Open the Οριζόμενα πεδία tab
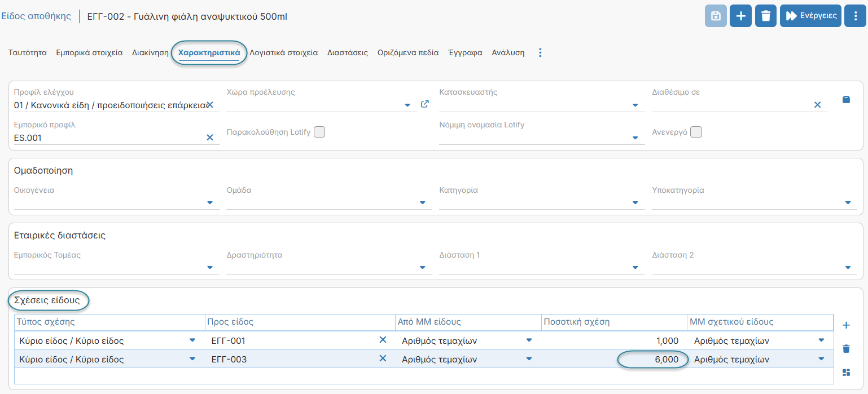The width and height of the screenshot is (868, 394). click(408, 52)
